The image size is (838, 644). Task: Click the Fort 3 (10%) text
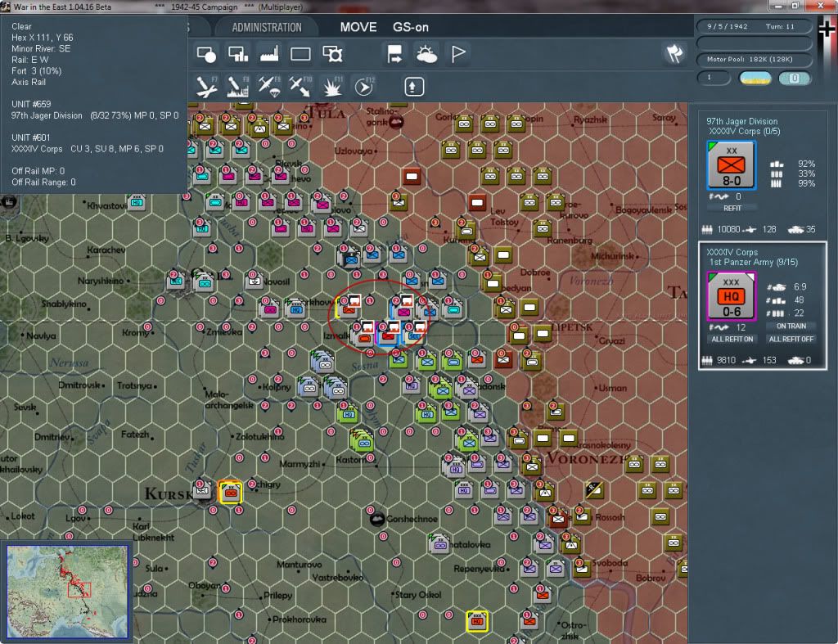pos(36,71)
